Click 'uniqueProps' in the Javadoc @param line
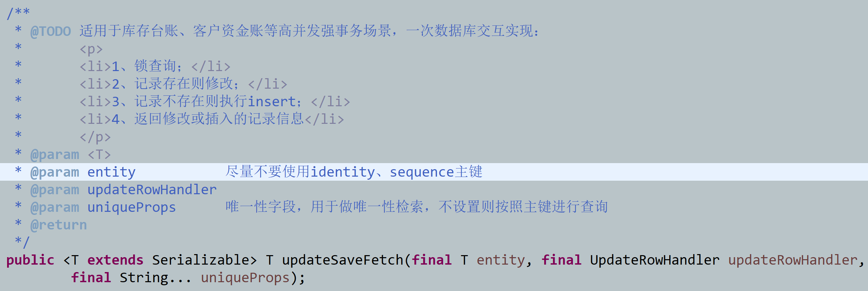This screenshot has height=291, width=868. tap(131, 207)
